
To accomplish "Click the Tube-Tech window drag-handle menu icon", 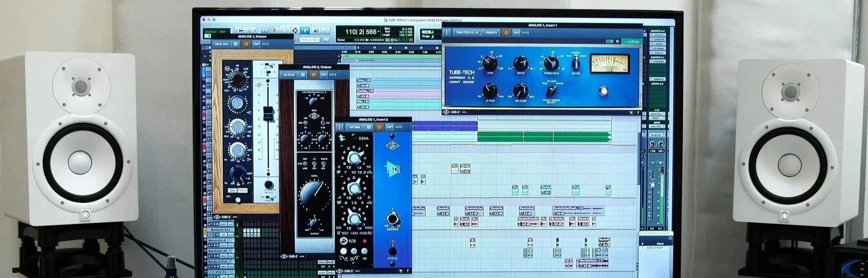I will 446,32.
